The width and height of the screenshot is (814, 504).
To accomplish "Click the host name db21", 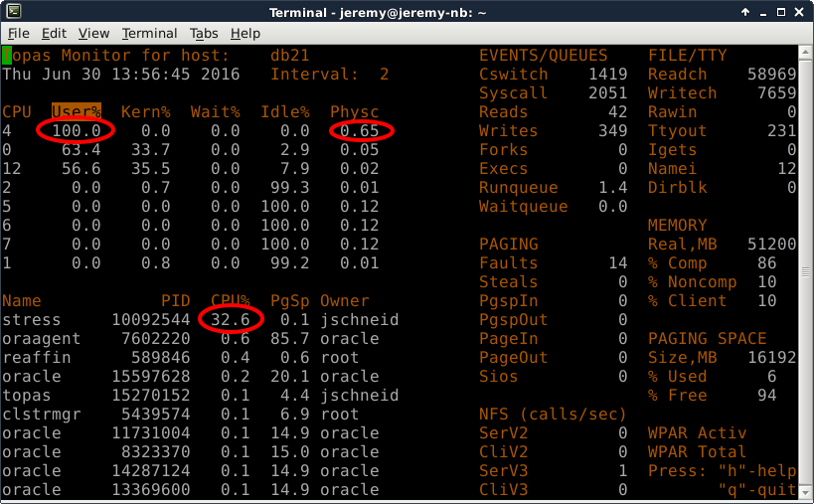I will pyautogui.click(x=290, y=56).
